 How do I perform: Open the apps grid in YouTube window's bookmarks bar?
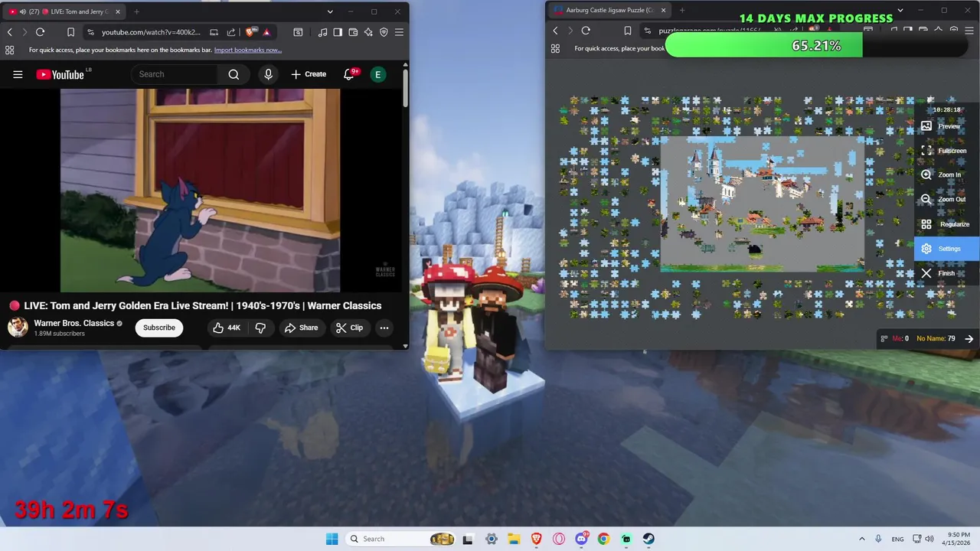[9, 50]
